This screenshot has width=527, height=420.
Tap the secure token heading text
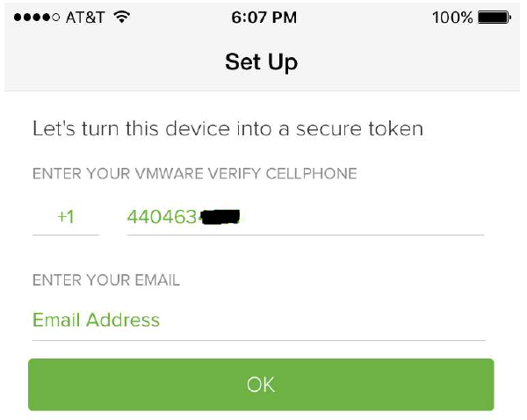click(227, 129)
